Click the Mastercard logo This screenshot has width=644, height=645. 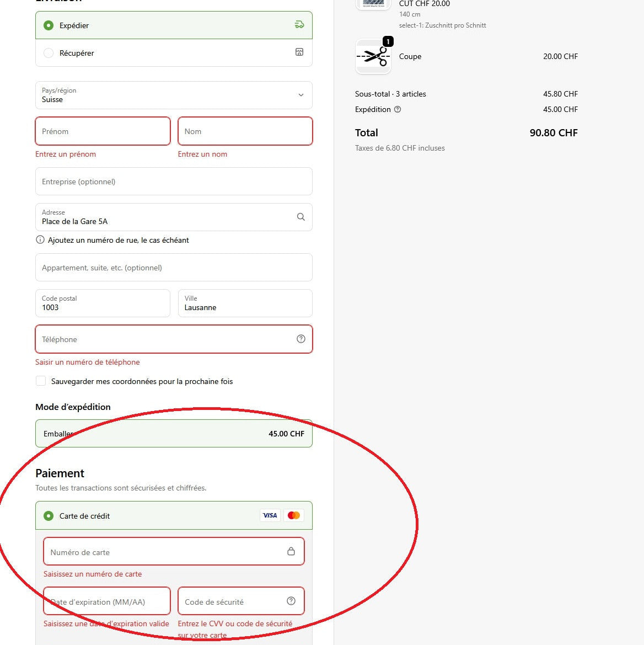294,515
